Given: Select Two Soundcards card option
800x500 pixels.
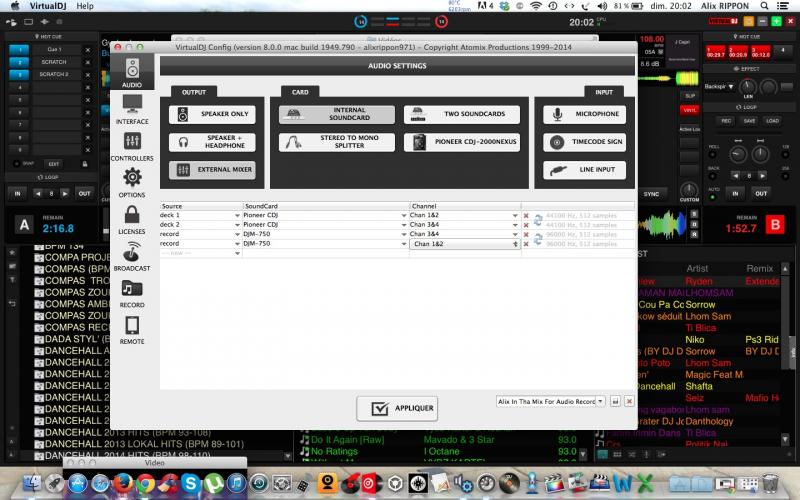Looking at the screenshot, I should coord(462,114).
